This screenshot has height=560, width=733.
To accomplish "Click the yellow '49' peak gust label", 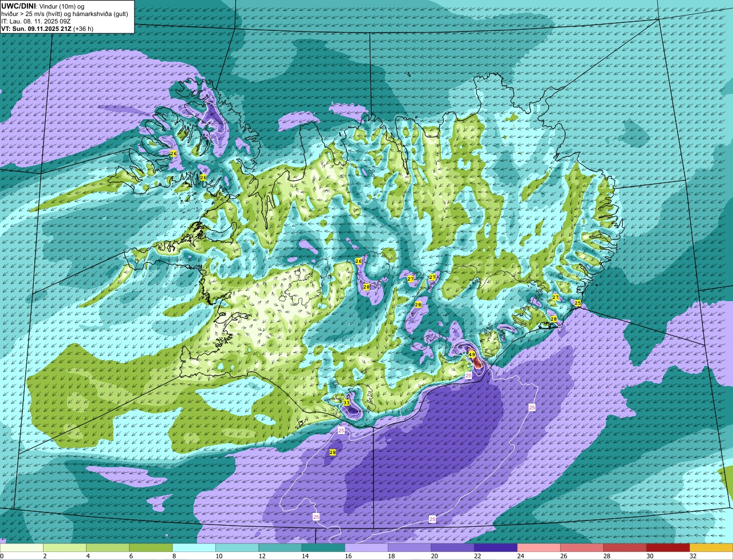I will (x=472, y=355).
